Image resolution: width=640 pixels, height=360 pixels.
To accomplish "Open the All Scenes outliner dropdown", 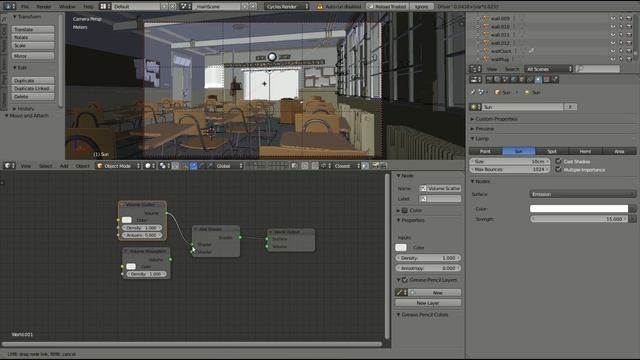I will click(x=549, y=69).
